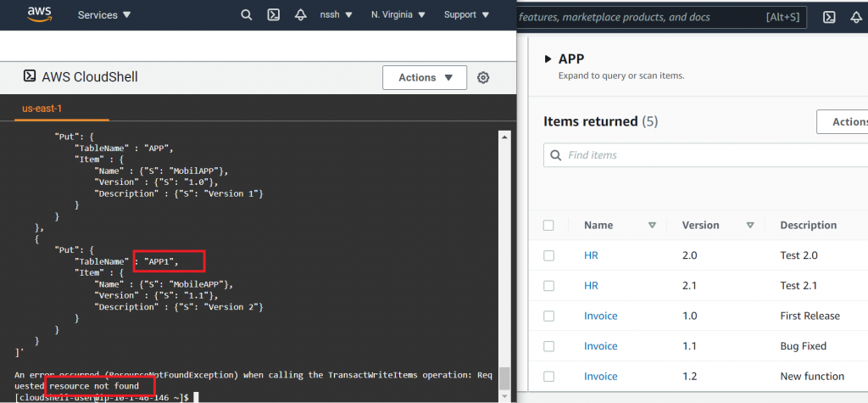Sort items by Name column arrow
Screen dimensions: 868x403
pos(652,226)
